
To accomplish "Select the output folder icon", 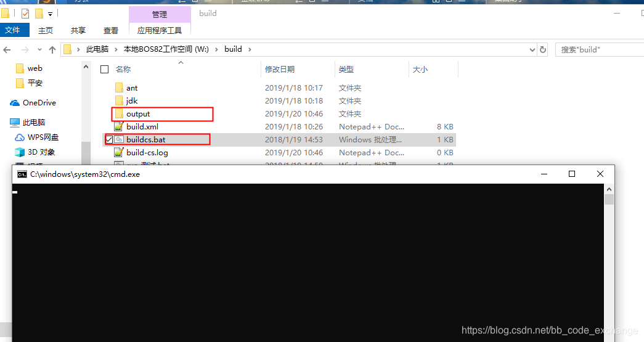I will pos(119,114).
